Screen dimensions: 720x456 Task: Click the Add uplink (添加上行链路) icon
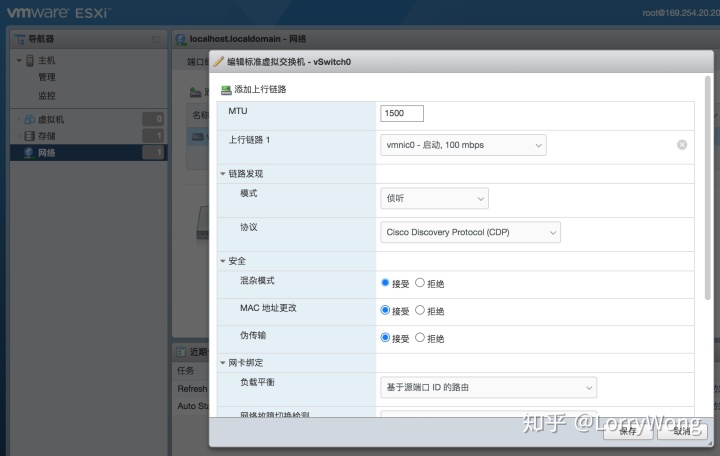(226, 90)
